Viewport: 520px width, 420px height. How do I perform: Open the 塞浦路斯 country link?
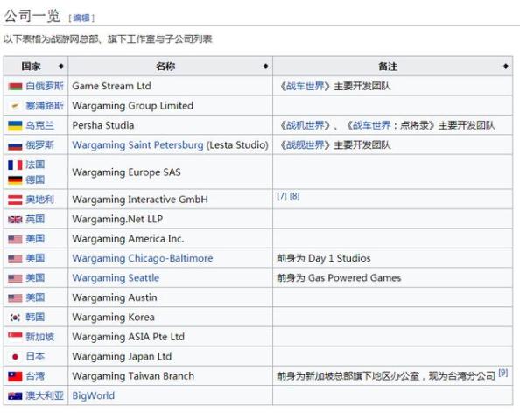pos(45,106)
